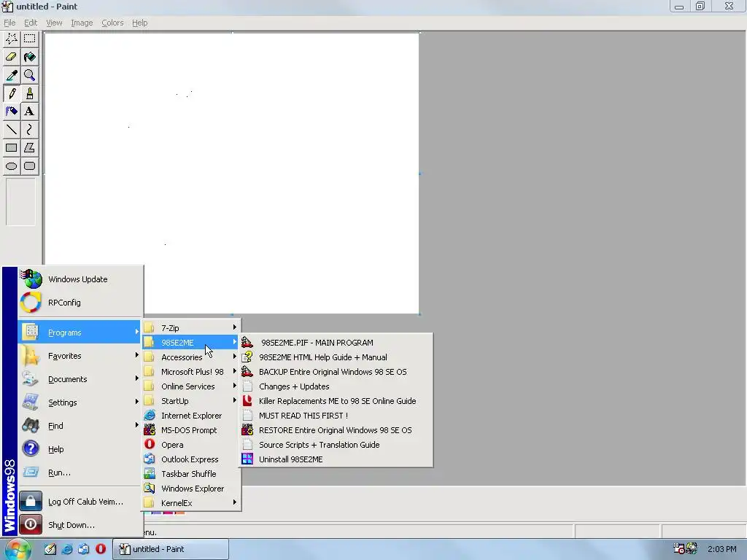Click Show Desktop quick launch icon
The width and height of the screenshot is (747, 560).
[50, 549]
